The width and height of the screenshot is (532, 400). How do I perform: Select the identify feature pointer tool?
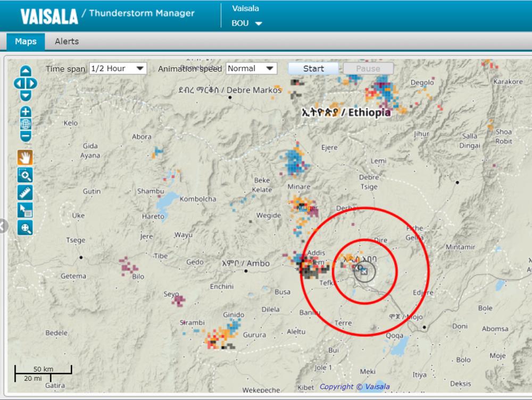26,210
